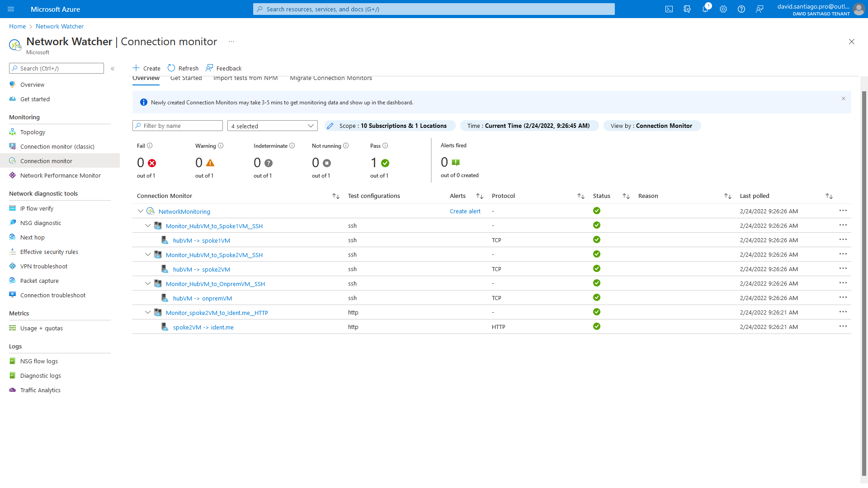Collapse Monitor_HubVM_to_OnpremVM__SSH group
This screenshot has width=868, height=488.
pyautogui.click(x=148, y=283)
